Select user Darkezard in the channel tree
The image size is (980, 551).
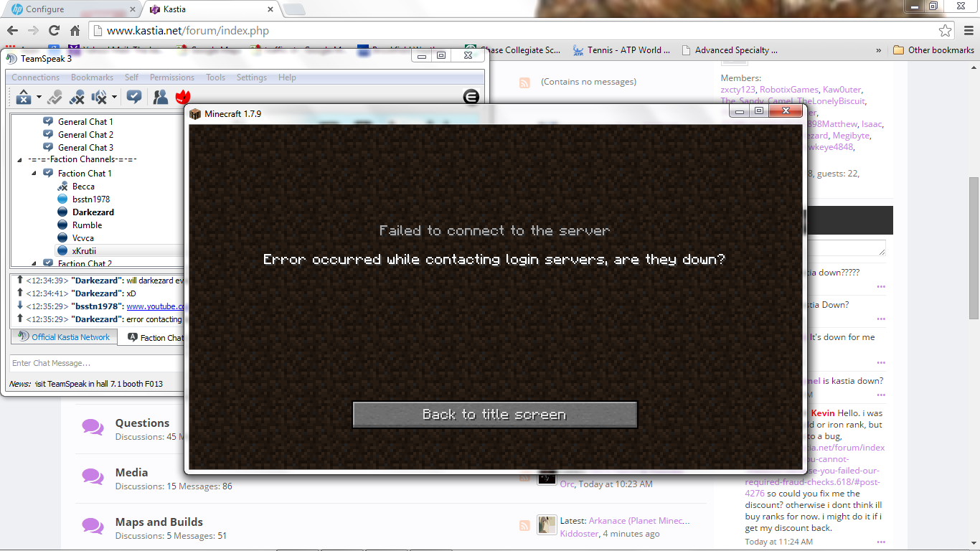click(93, 212)
